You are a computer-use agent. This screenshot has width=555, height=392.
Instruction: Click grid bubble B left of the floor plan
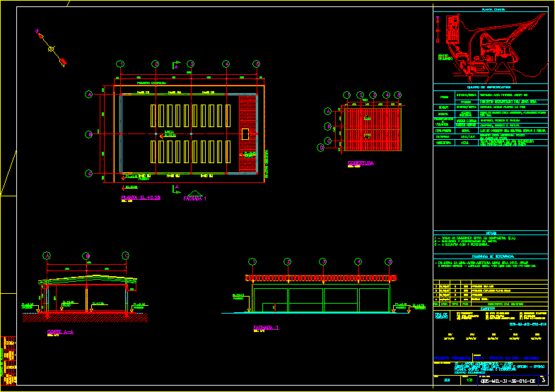click(89, 134)
